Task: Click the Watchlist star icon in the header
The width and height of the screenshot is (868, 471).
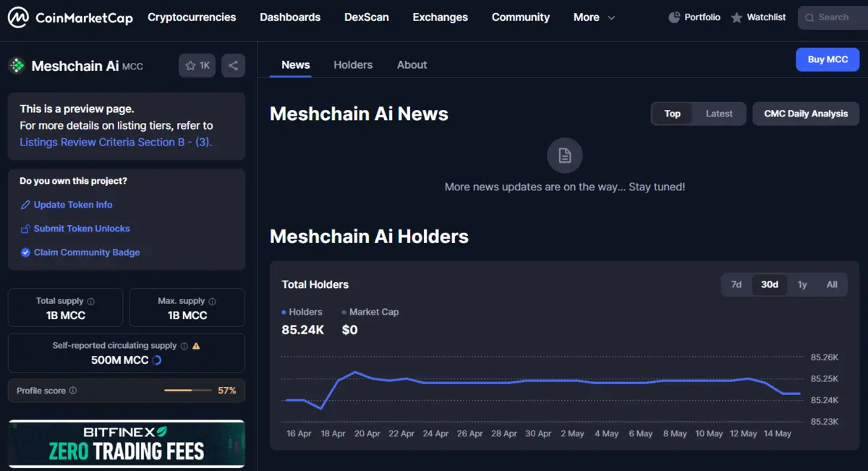Action: (x=736, y=17)
